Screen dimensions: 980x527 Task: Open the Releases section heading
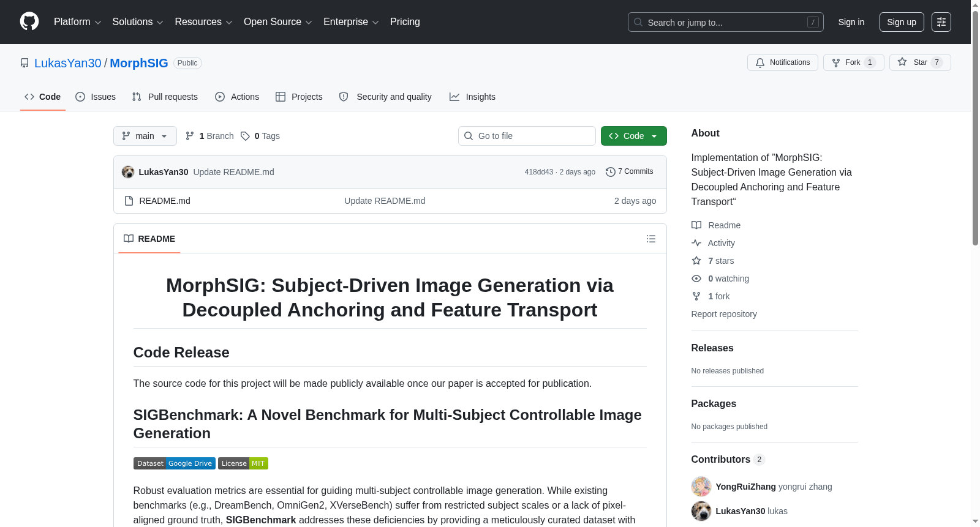(712, 348)
